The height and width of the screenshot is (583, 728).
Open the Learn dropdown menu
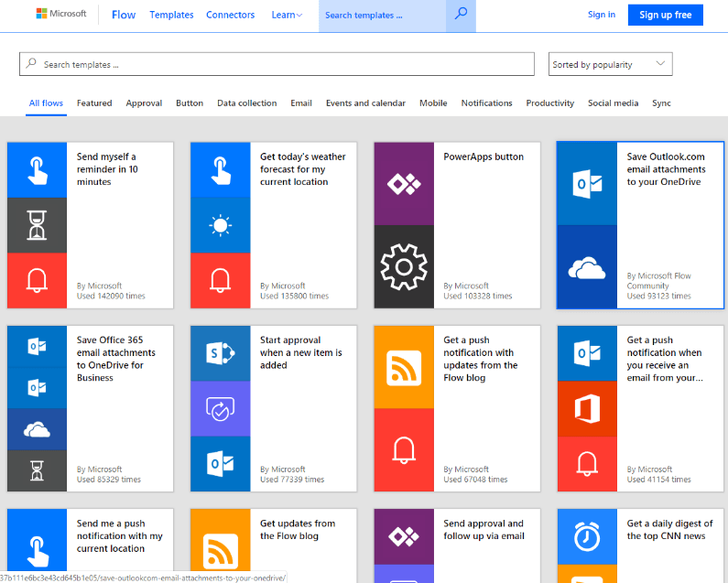tap(287, 15)
